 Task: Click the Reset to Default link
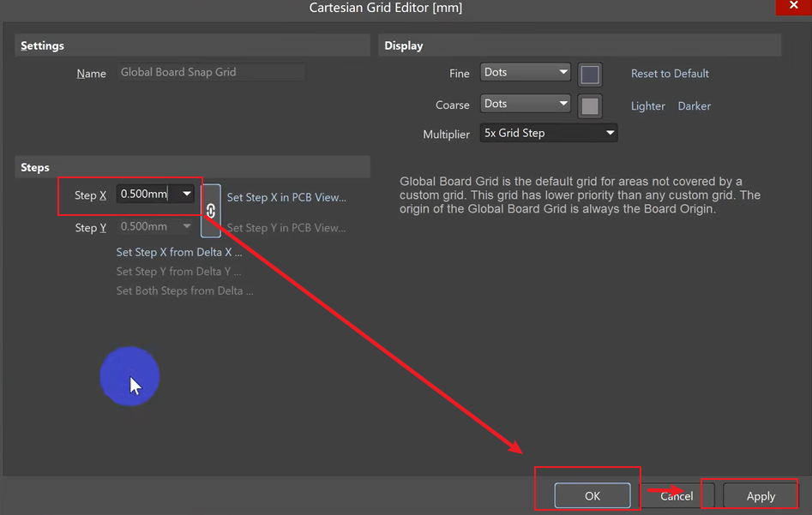[x=670, y=74]
